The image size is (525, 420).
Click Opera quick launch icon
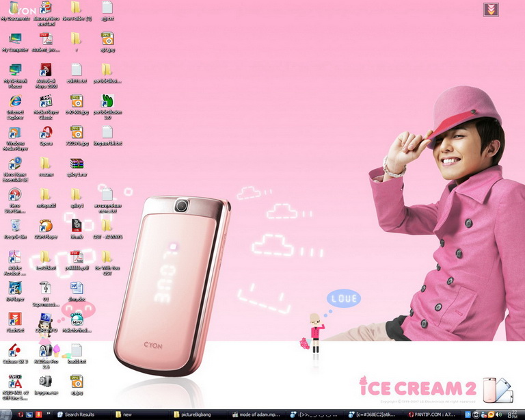(21, 415)
